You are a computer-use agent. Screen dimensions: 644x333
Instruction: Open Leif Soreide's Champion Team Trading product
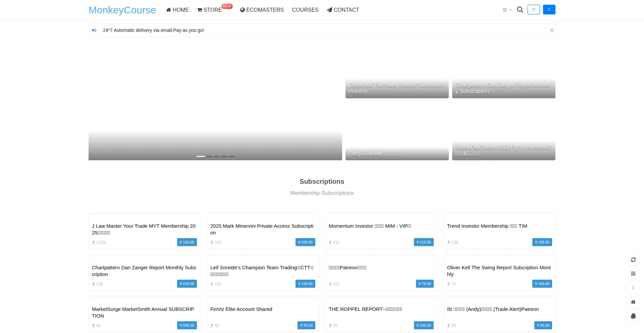click(x=262, y=271)
